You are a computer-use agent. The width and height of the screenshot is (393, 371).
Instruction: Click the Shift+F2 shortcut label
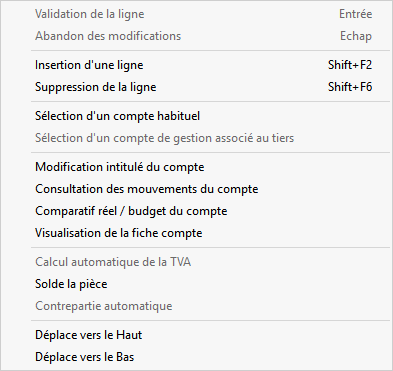pyautogui.click(x=350, y=65)
